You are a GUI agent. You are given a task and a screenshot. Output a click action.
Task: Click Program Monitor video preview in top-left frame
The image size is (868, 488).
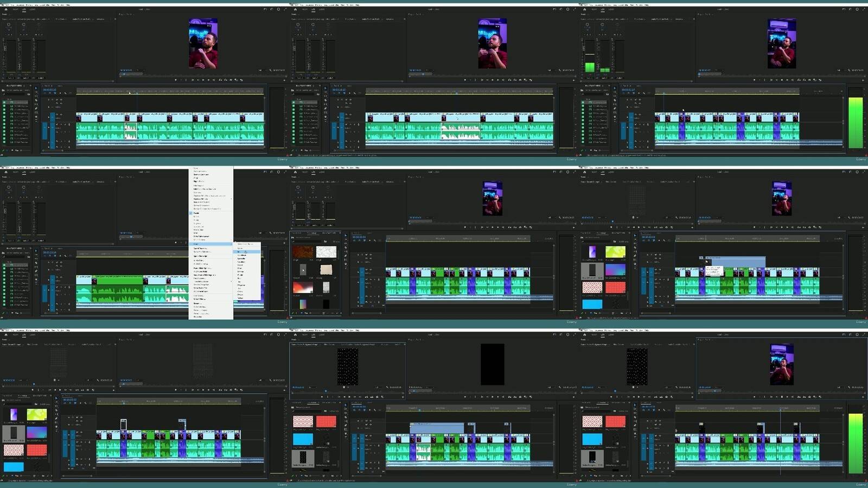coord(203,43)
